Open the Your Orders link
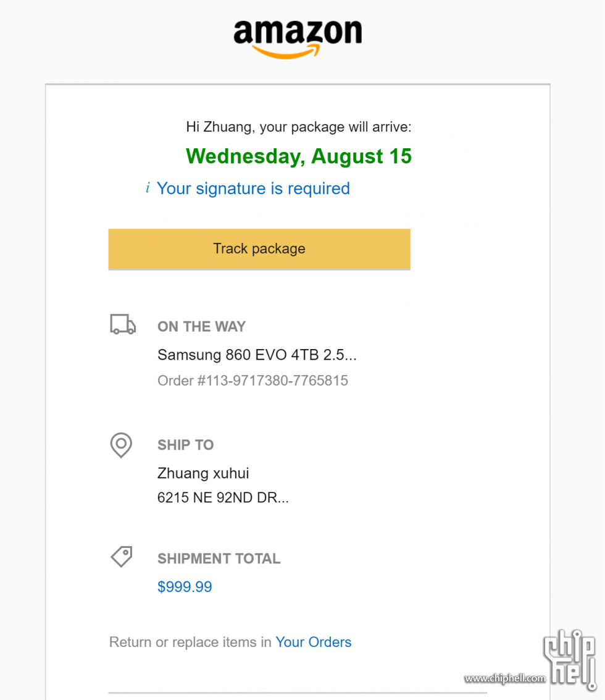The image size is (605, 700). point(313,642)
